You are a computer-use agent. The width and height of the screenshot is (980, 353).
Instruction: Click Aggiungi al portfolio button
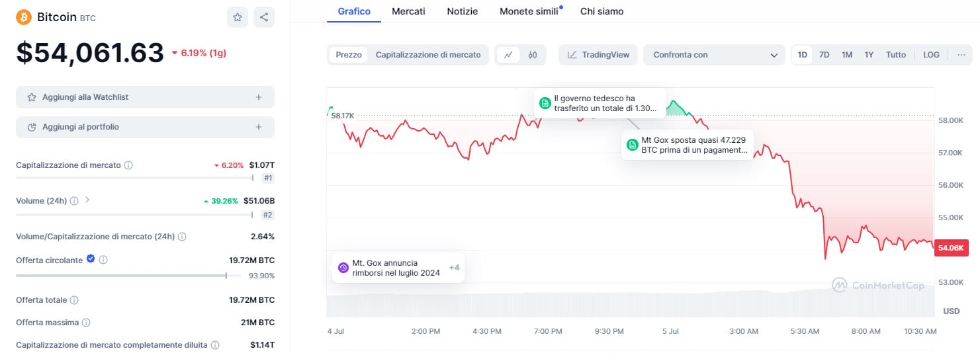[x=145, y=127]
